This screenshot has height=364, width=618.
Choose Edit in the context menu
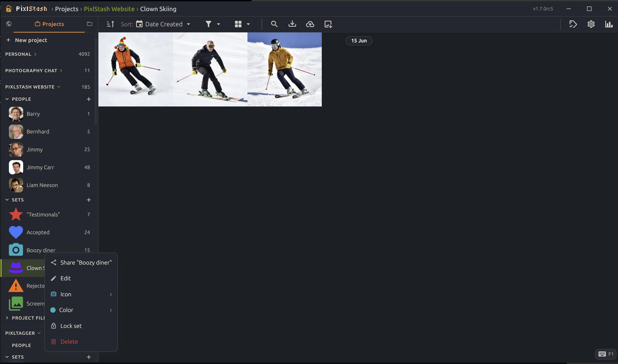(x=81, y=278)
